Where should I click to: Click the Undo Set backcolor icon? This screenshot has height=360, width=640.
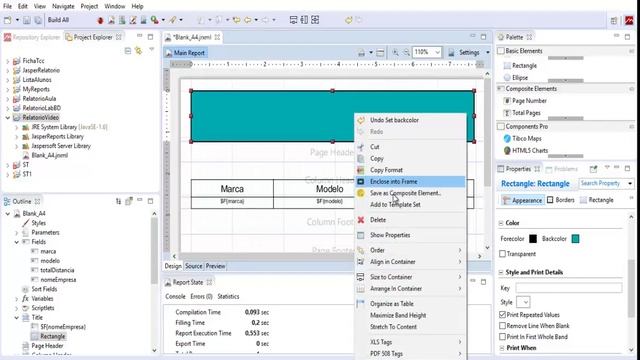[361, 120]
